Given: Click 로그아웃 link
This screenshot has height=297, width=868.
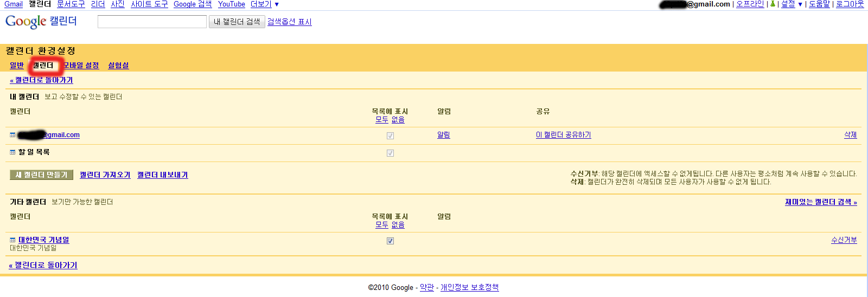Looking at the screenshot, I should coord(850,4).
